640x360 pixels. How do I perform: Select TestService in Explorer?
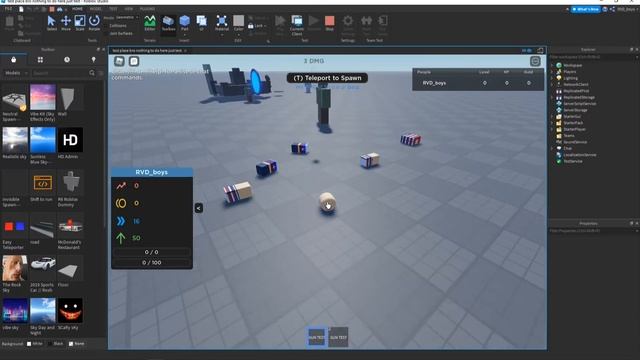pyautogui.click(x=573, y=161)
